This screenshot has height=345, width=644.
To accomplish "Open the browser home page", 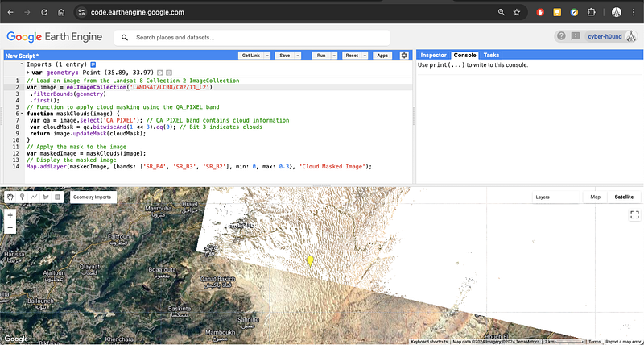I will pyautogui.click(x=61, y=12).
